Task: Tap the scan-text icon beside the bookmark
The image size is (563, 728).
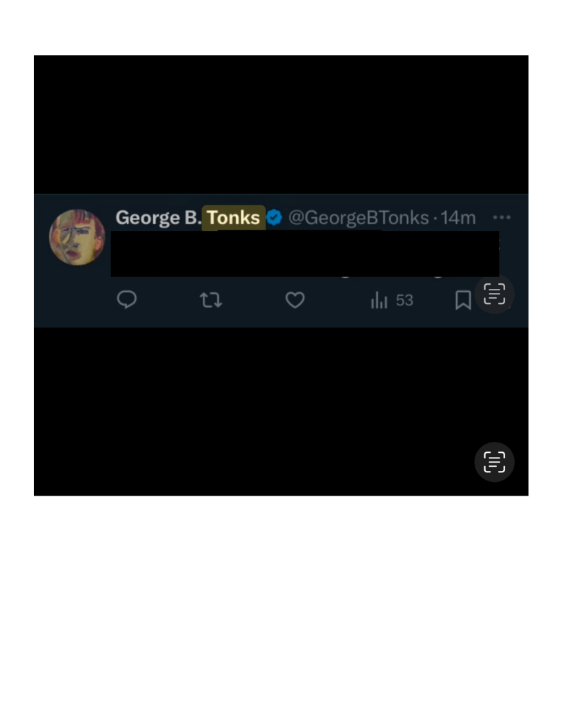Action: [495, 294]
